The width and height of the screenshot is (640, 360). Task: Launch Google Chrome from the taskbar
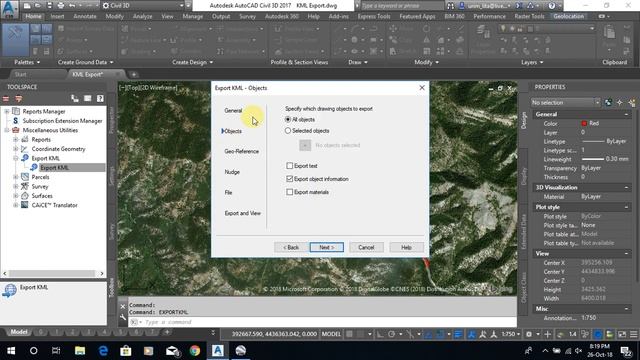tap(195, 351)
